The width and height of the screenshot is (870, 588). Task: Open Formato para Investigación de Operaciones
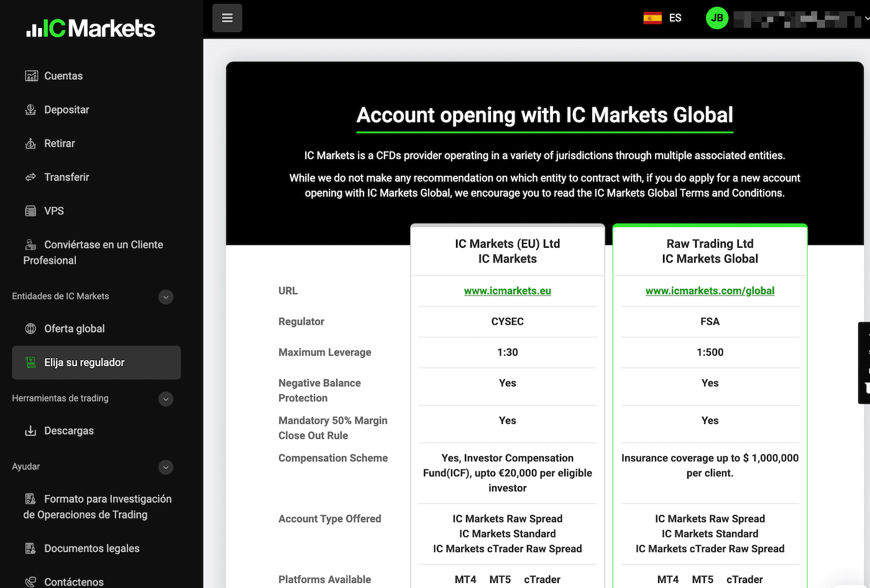click(98, 507)
